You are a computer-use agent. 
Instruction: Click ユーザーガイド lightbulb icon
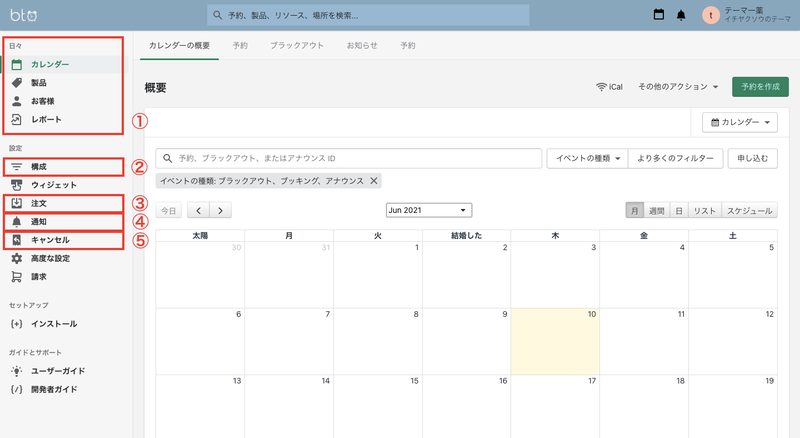click(17, 371)
